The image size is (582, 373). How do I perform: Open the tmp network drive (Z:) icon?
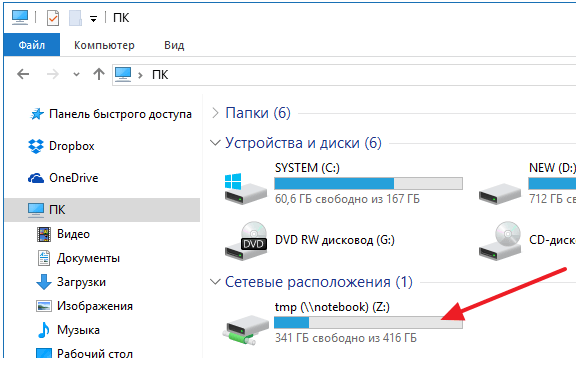[x=245, y=330]
